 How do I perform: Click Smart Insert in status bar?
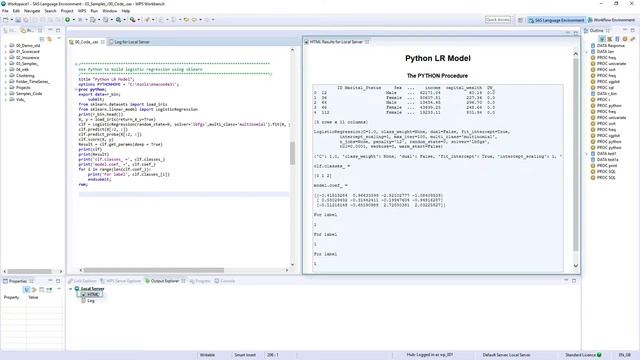coord(245,355)
